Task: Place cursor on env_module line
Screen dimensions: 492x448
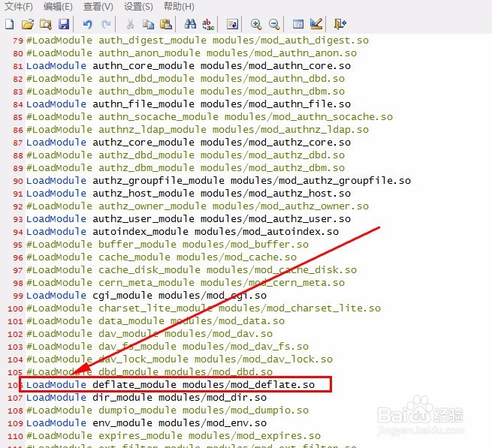Action: [146, 423]
